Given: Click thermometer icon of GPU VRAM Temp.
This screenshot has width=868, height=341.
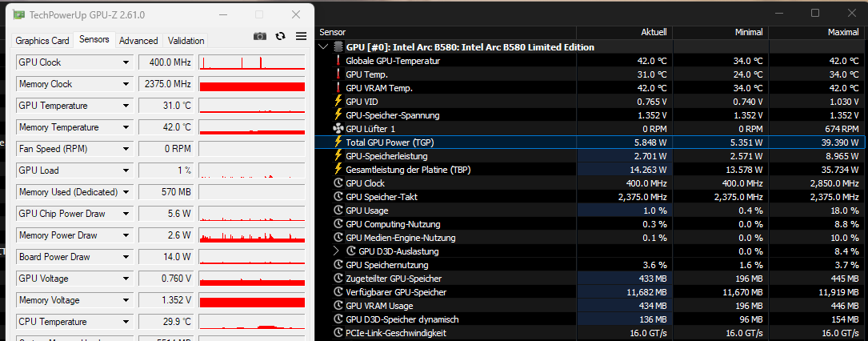Looking at the screenshot, I should click(x=338, y=88).
